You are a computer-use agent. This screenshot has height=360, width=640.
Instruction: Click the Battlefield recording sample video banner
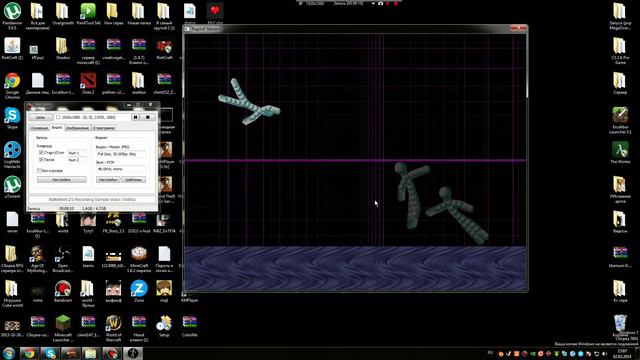point(92,200)
